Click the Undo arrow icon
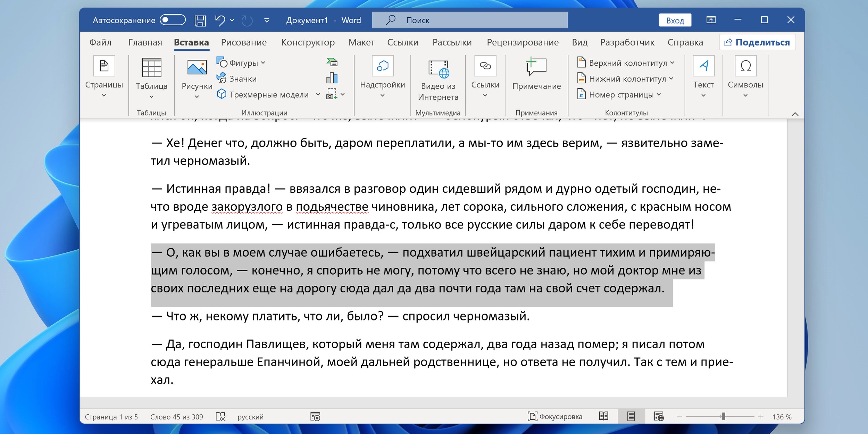868x434 pixels. click(x=220, y=20)
